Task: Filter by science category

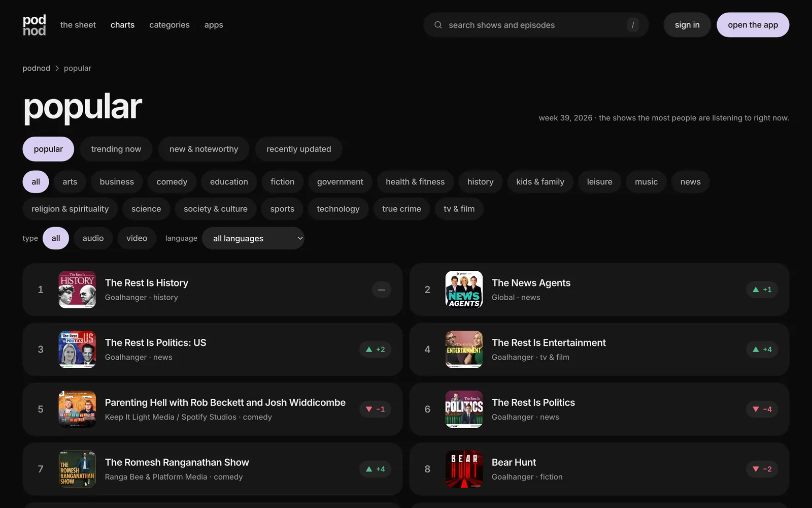Action: [146, 209]
